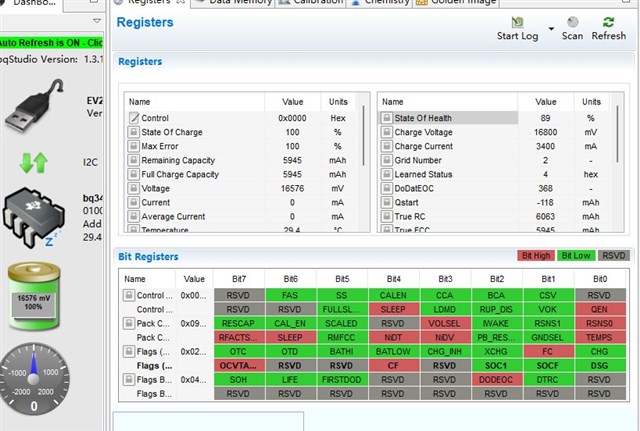The width and height of the screenshot is (640, 431).
Task: Click the Bit Registers section heading
Action: click(x=148, y=256)
